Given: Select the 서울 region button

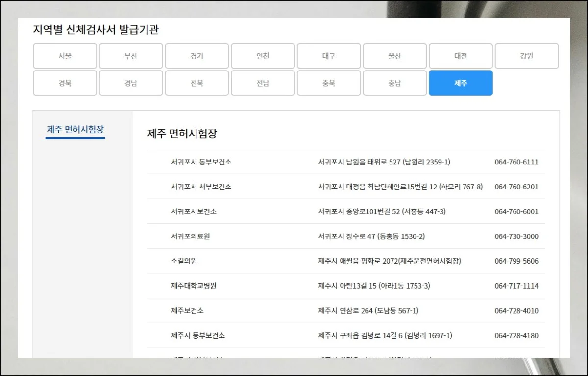Looking at the screenshot, I should tap(65, 55).
